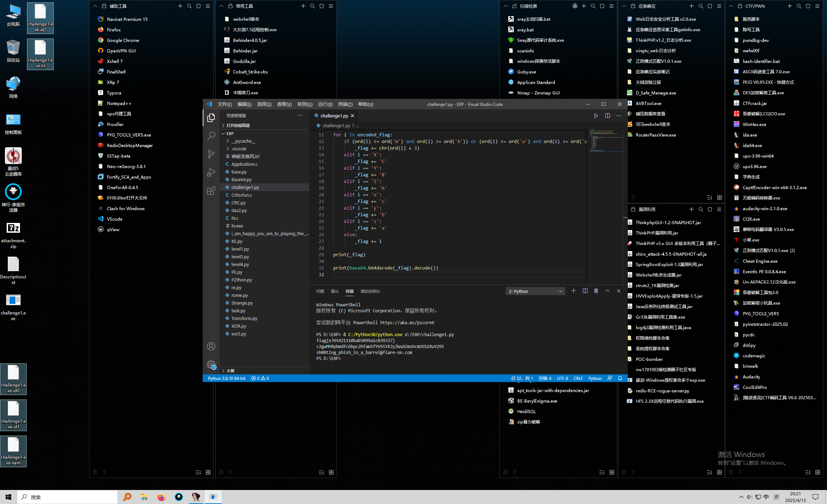Click the Windows taskbar search box
827x504 pixels.
pyautogui.click(x=67, y=497)
